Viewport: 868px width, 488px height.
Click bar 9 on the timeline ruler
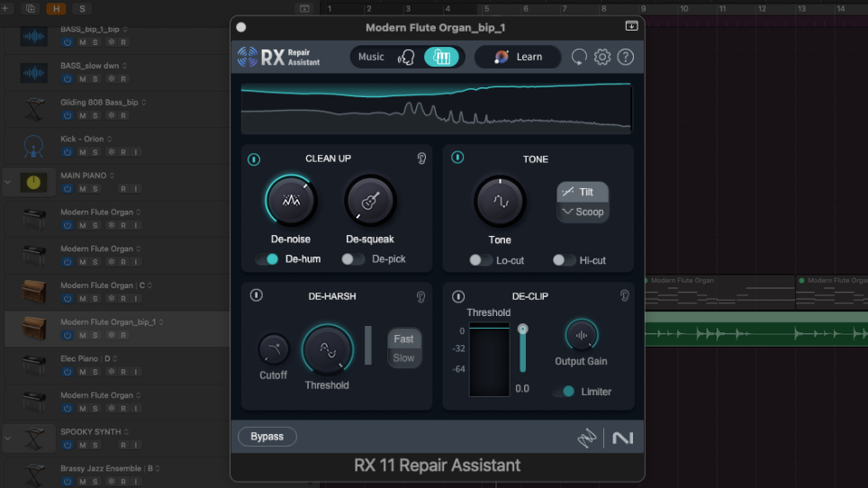tap(643, 8)
